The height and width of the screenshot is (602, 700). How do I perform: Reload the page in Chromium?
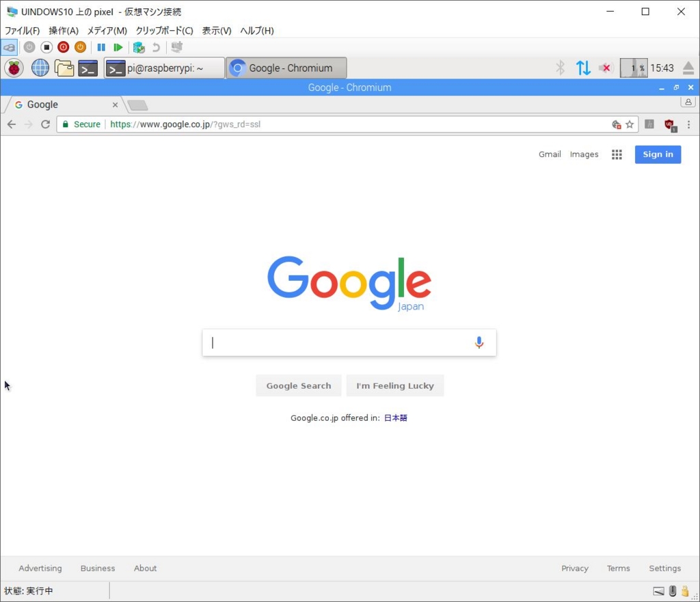tap(46, 124)
